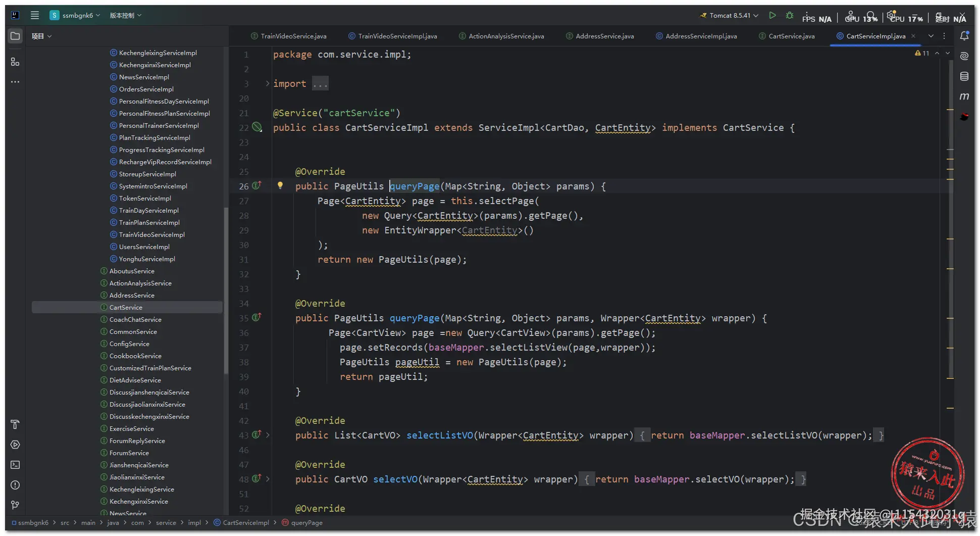Screen dimensions: 980x536
Task: Jump to the previous highlighted problem arrow
Action: click(937, 53)
